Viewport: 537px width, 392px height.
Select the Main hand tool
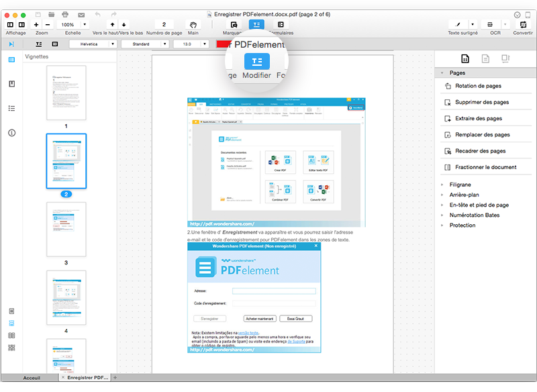coord(193,25)
